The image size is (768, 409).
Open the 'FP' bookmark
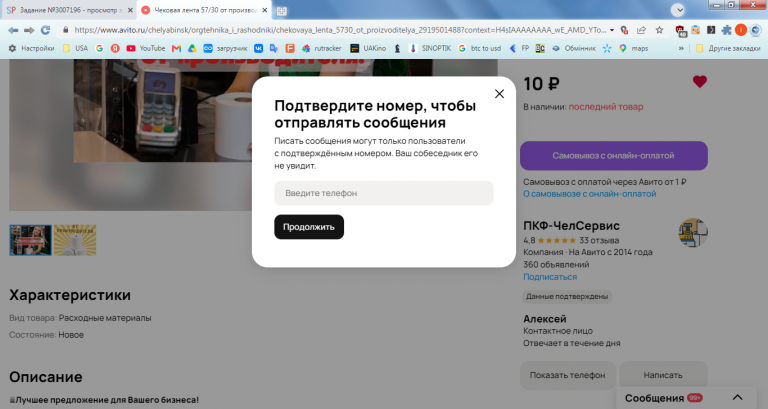tap(519, 48)
